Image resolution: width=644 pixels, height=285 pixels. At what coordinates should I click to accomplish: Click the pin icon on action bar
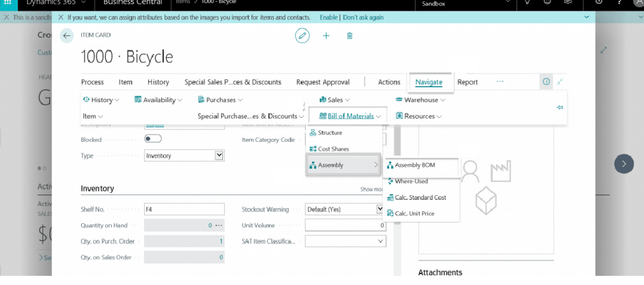[560, 108]
